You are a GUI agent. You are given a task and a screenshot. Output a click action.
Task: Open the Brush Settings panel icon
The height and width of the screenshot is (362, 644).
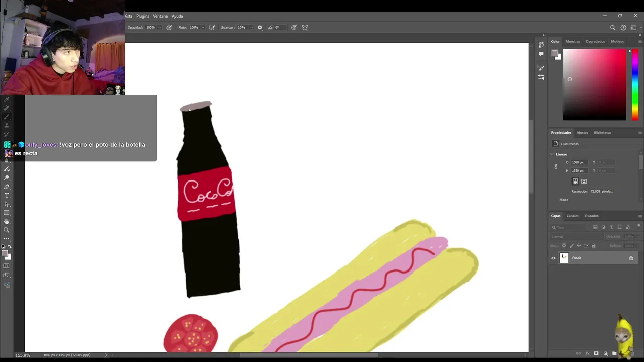pyautogui.click(x=541, y=67)
